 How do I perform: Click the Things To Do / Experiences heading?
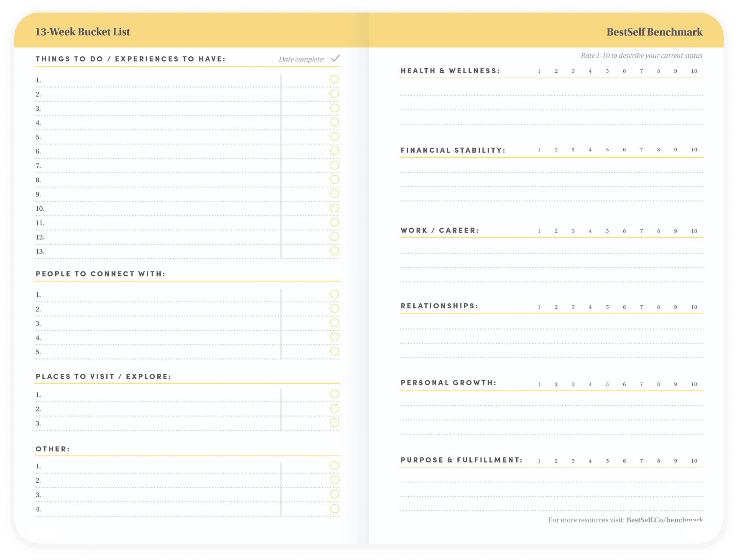tap(131, 59)
